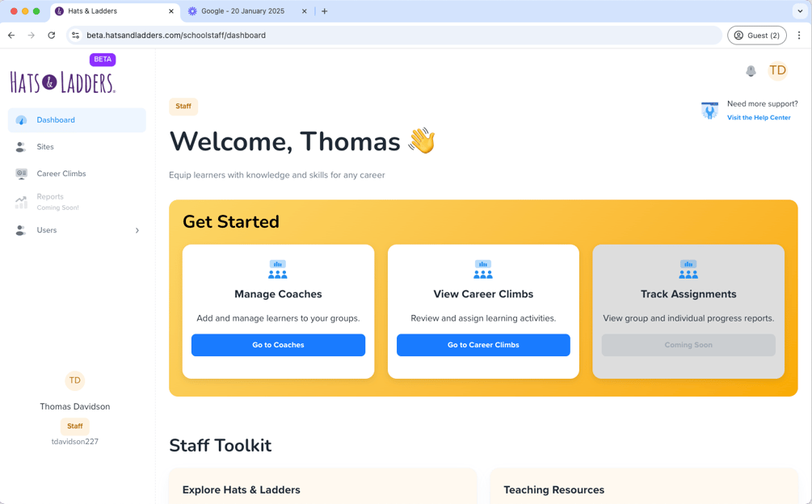Open the TD profile avatar in header

[x=777, y=71]
